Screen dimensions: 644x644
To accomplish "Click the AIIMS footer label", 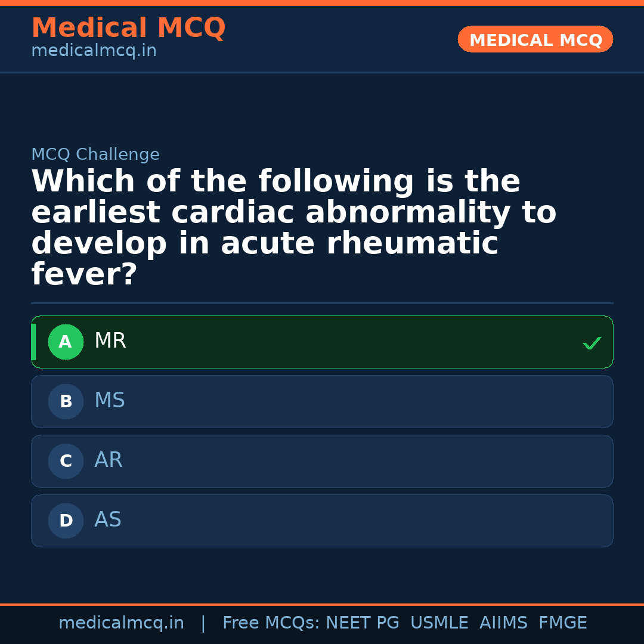I will pos(504,622).
